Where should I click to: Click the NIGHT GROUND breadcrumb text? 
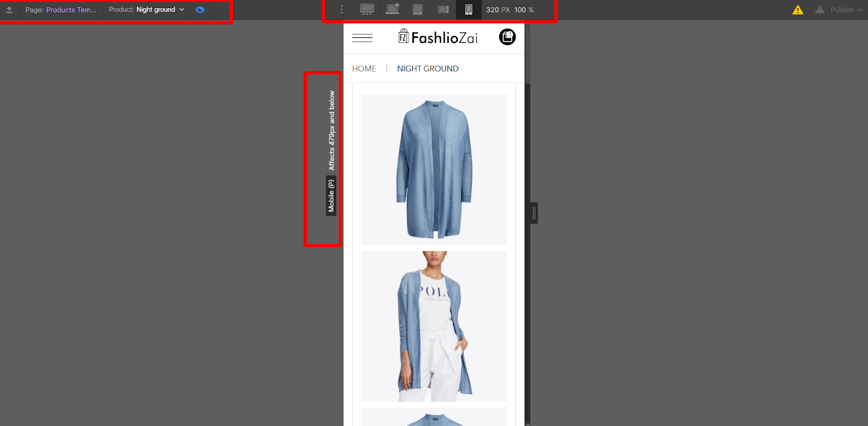428,68
